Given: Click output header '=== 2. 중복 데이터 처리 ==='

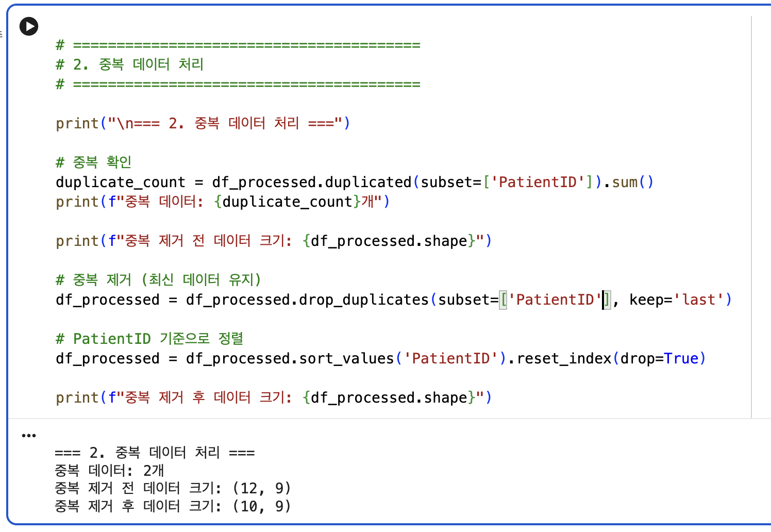Looking at the screenshot, I should point(155,453).
